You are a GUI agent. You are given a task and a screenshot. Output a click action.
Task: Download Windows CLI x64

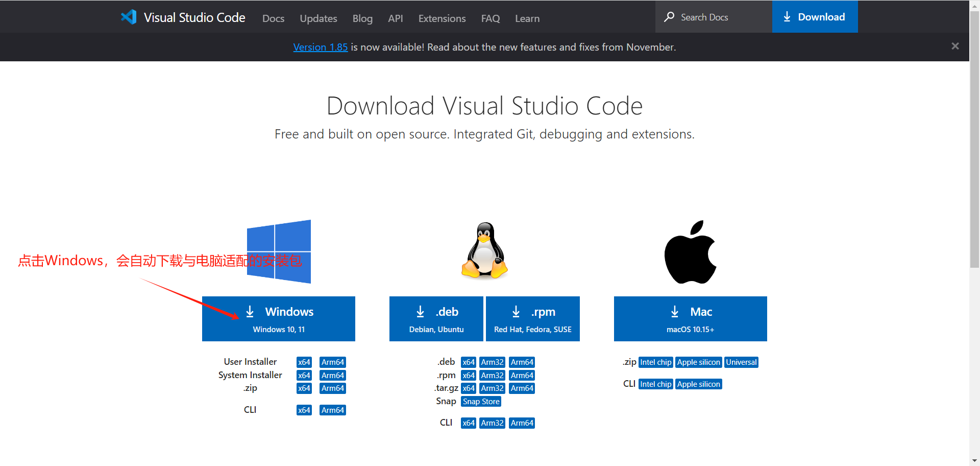[304, 410]
